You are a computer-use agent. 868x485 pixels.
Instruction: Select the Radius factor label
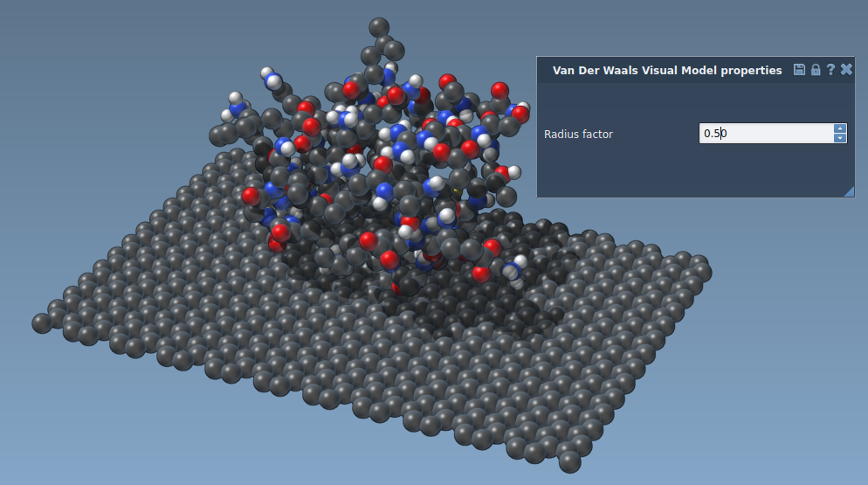tap(578, 134)
